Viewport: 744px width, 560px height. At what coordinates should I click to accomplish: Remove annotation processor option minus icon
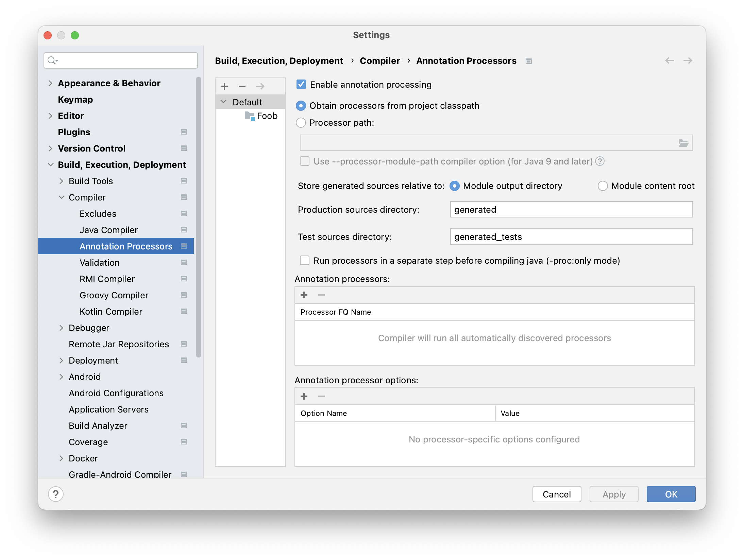pyautogui.click(x=322, y=396)
